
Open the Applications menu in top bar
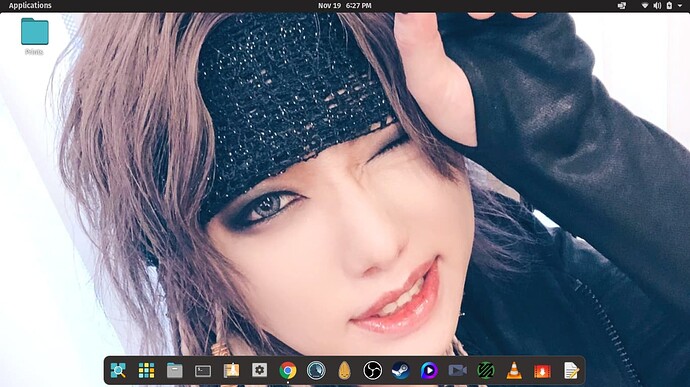[30, 6]
